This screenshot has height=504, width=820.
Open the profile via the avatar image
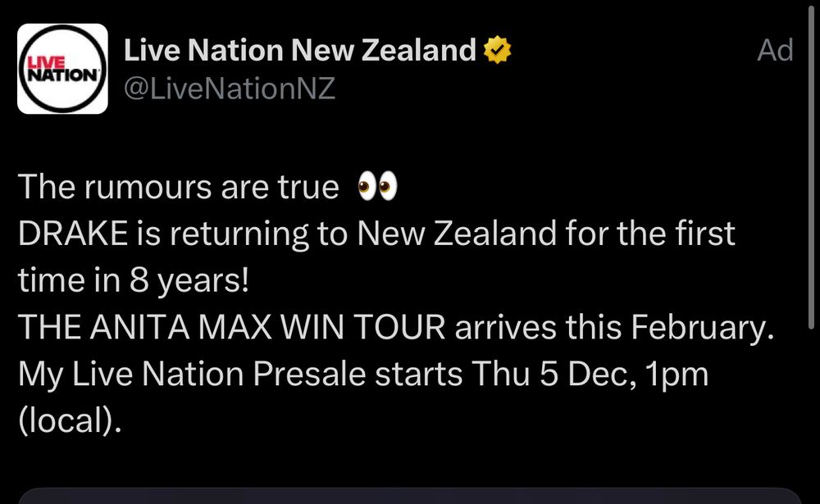62,67
